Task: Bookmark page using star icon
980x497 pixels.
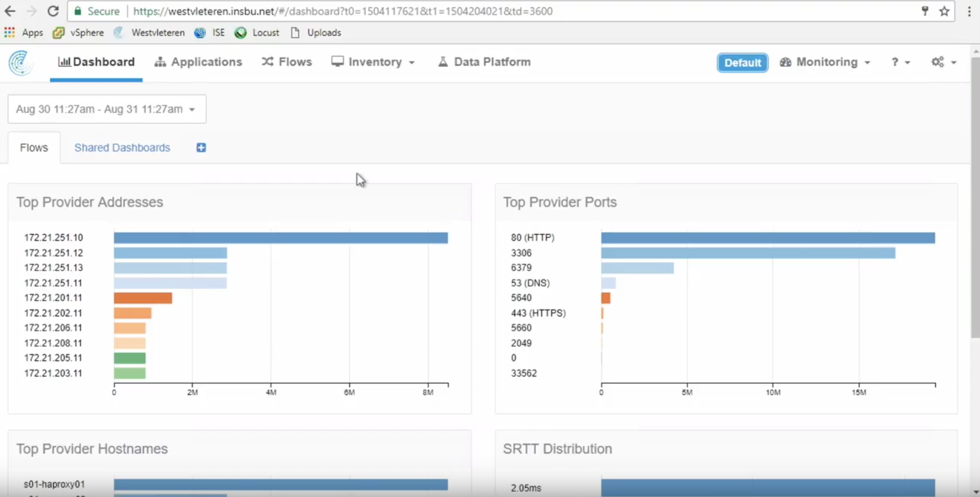Action: pos(944,11)
